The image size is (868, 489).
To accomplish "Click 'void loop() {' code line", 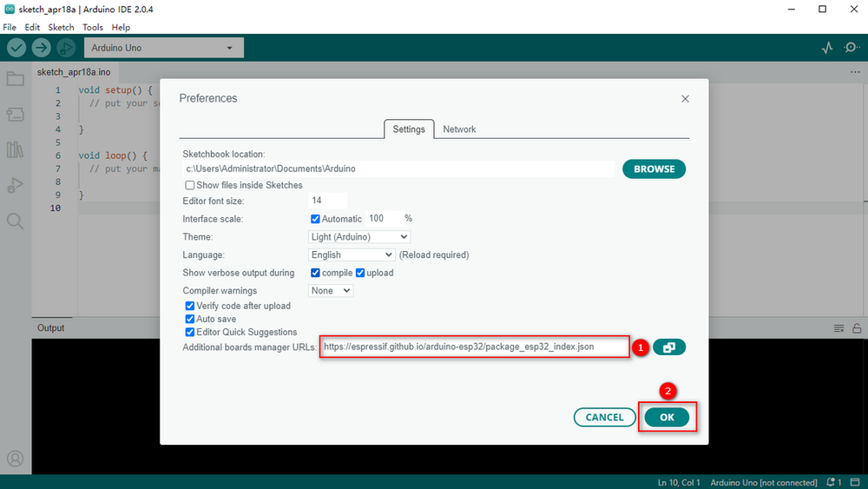I will tap(113, 155).
